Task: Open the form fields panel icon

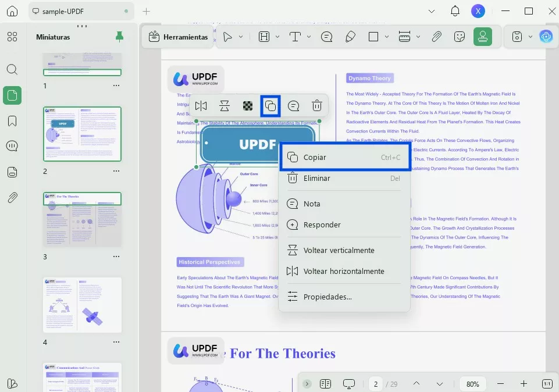Action: [12, 172]
